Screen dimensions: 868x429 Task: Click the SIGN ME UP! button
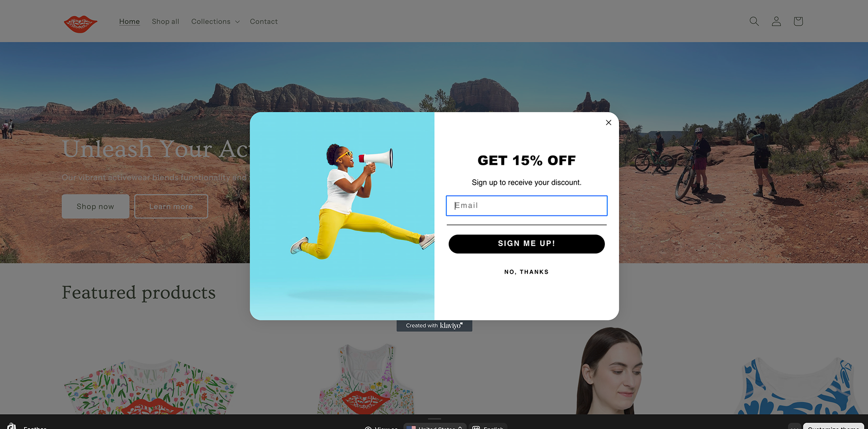point(527,244)
